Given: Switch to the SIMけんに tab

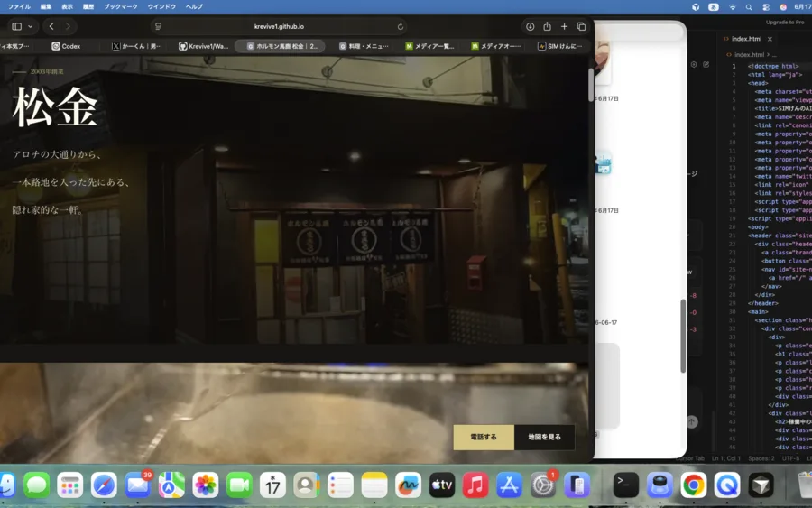Looking at the screenshot, I should 559,46.
